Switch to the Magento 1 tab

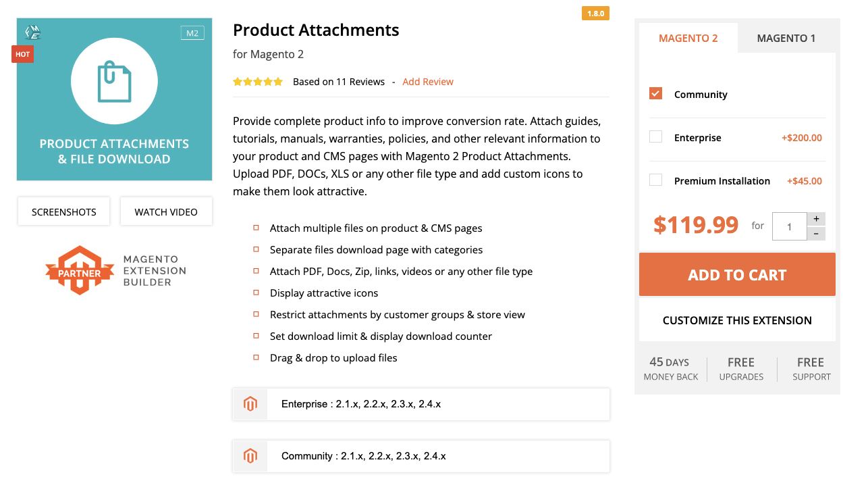pos(786,38)
